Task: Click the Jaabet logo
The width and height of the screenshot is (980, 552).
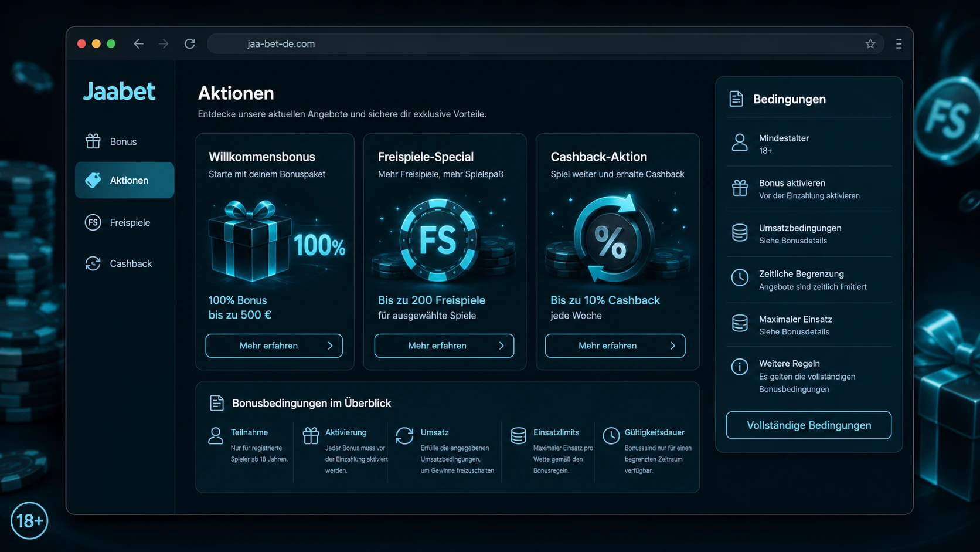Action: tap(119, 92)
